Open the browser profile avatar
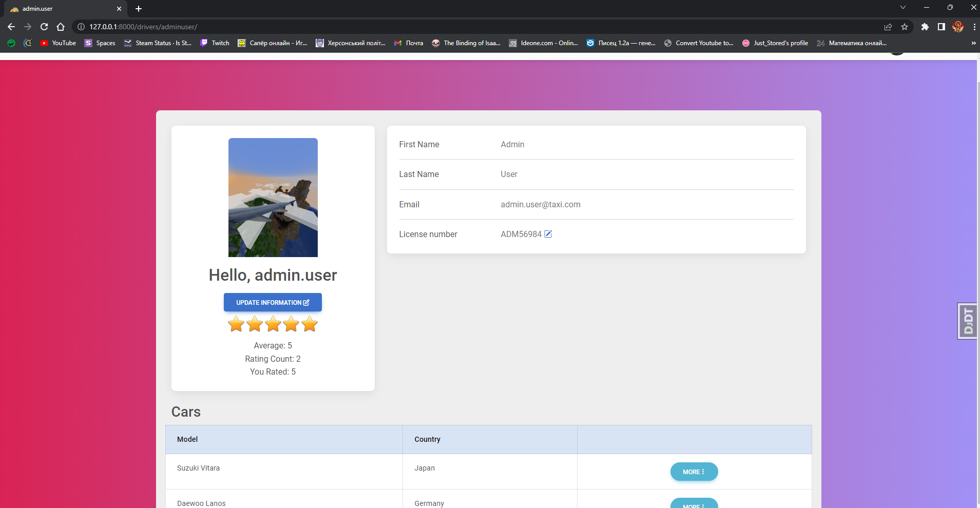Viewport: 980px width, 508px height. click(958, 27)
